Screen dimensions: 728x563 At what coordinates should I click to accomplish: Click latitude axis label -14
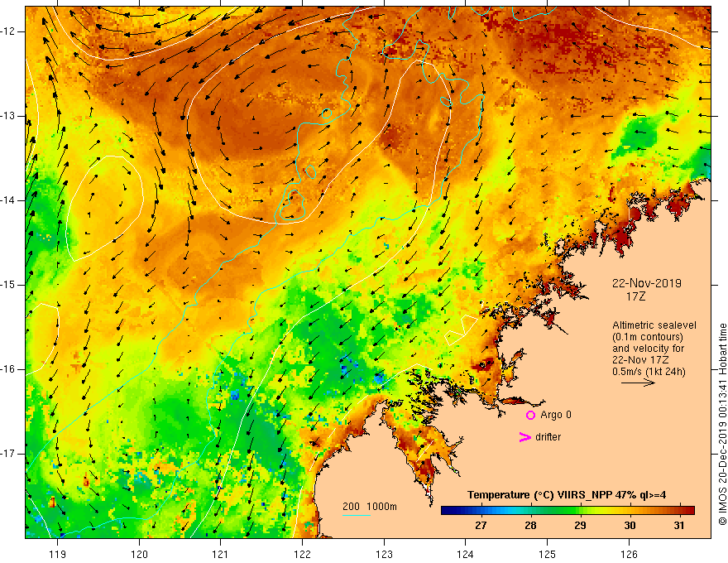click(x=9, y=200)
